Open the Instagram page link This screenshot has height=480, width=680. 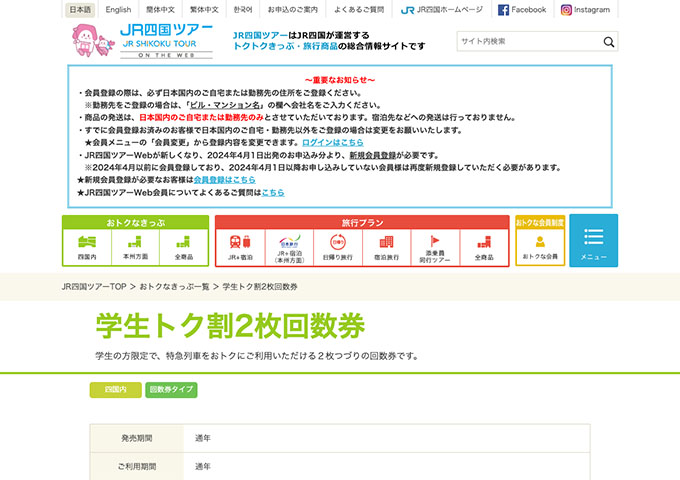[x=585, y=10]
